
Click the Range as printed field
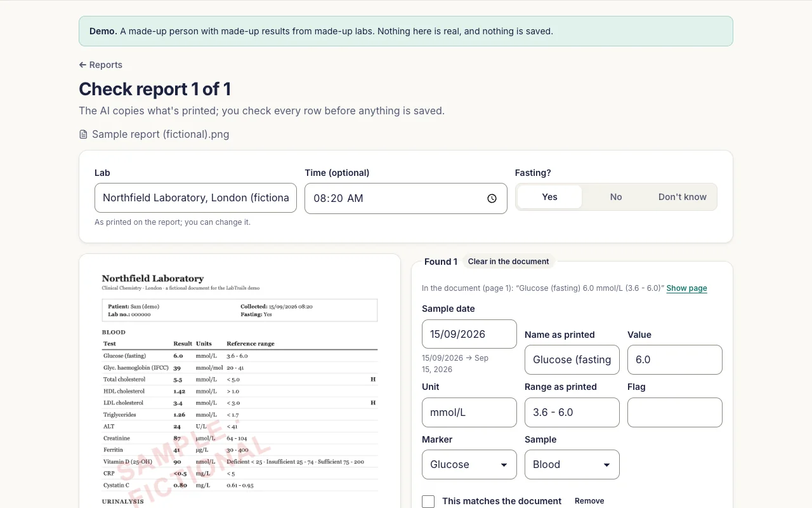[572, 413]
